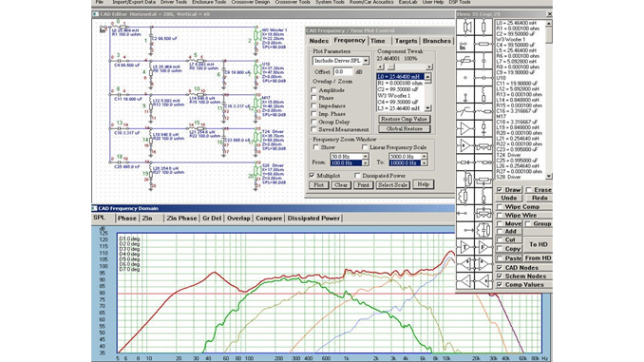Pick the vertical inductor coil component icon

pos(483,94)
